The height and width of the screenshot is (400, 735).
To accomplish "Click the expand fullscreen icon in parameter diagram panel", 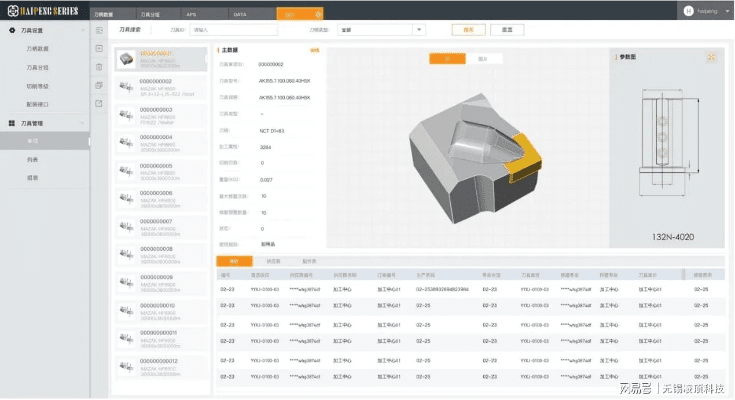I will (711, 57).
